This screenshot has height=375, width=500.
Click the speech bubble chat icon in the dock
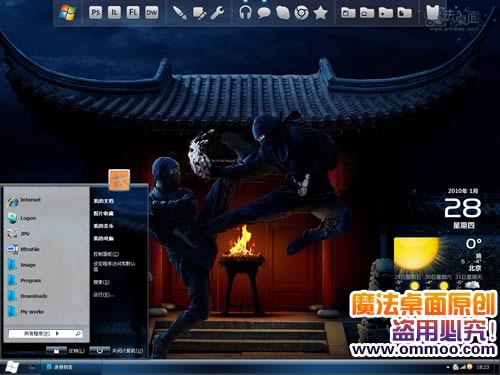point(264,13)
